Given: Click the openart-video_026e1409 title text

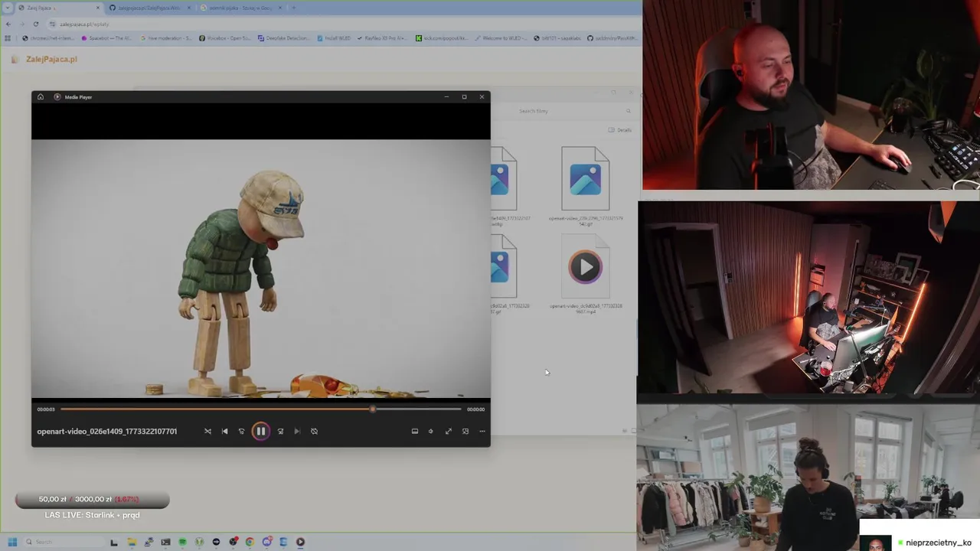Looking at the screenshot, I should coord(107,432).
